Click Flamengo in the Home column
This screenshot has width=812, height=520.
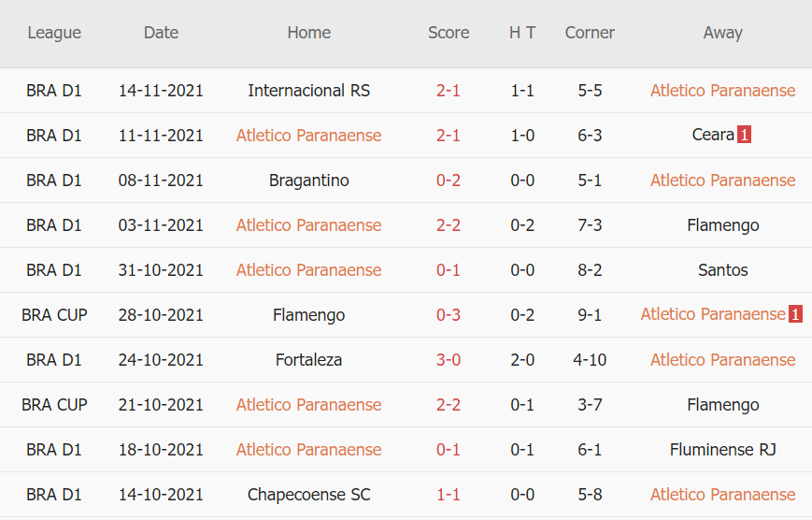[x=309, y=315]
